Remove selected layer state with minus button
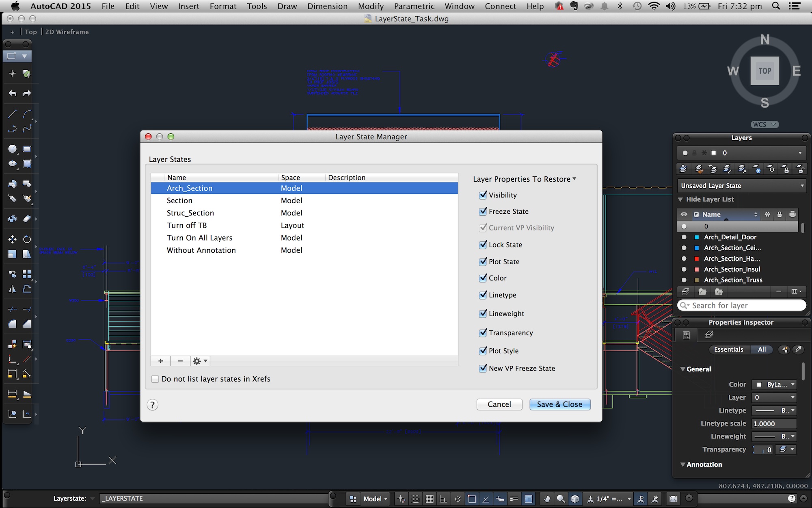 click(180, 361)
